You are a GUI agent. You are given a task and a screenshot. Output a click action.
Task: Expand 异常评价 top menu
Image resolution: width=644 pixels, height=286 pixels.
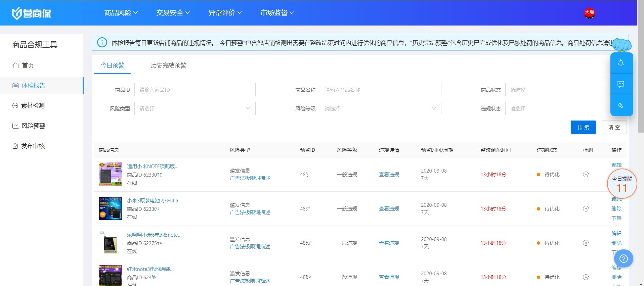tap(225, 13)
